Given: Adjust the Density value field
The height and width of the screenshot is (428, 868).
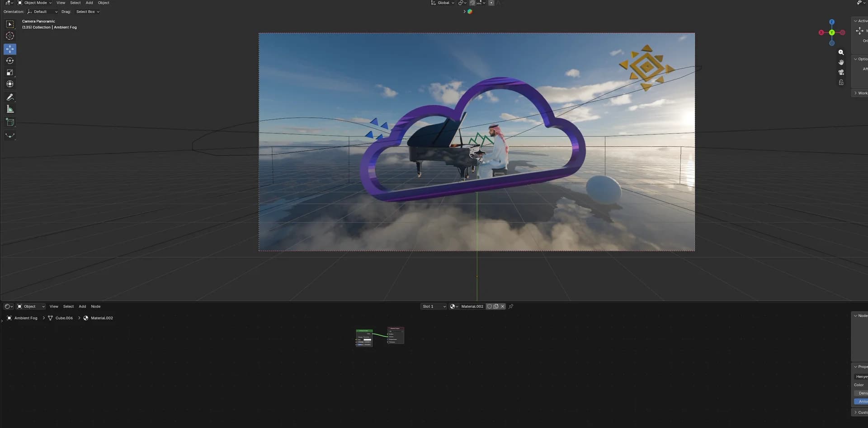Looking at the screenshot, I should [x=861, y=393].
